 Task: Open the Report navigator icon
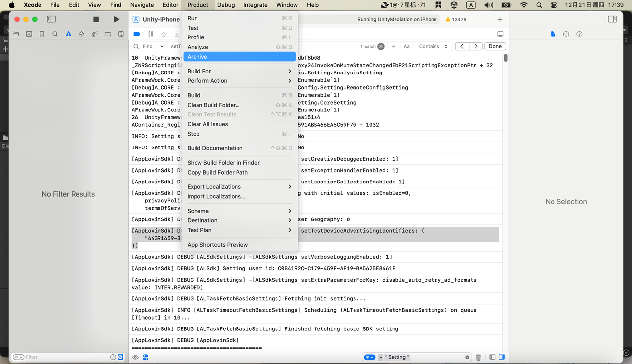pos(121,34)
